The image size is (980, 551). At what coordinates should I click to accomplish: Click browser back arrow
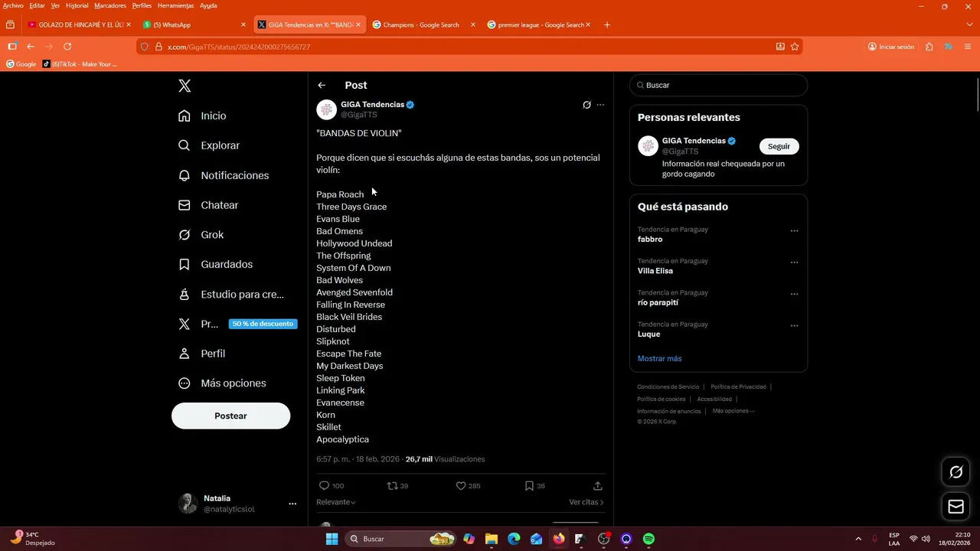(31, 47)
